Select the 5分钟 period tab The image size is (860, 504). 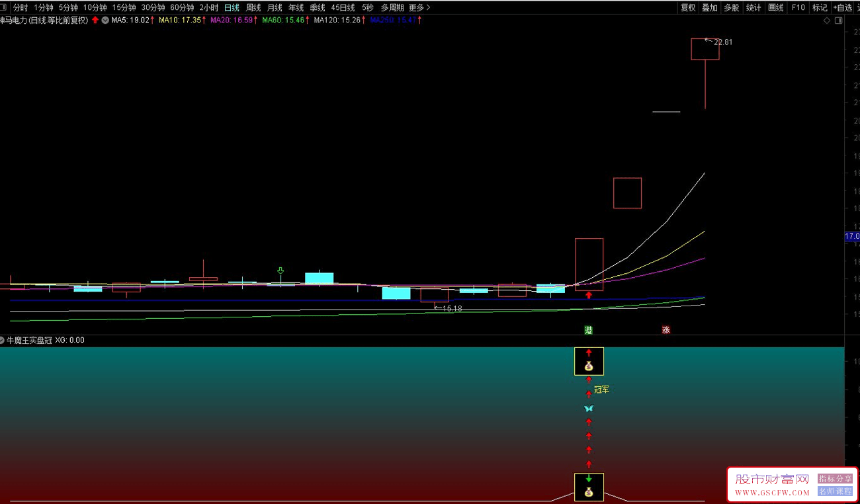[x=68, y=8]
